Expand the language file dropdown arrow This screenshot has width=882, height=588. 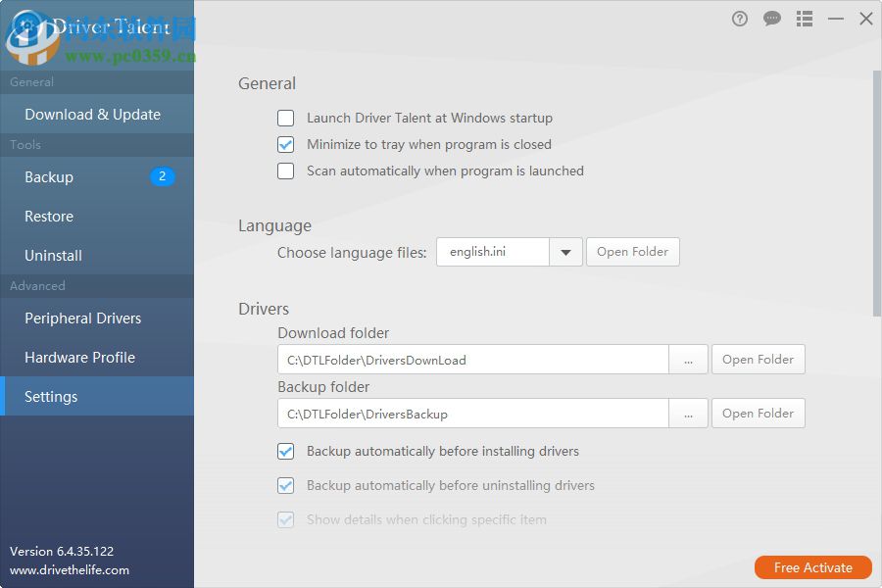[565, 252]
